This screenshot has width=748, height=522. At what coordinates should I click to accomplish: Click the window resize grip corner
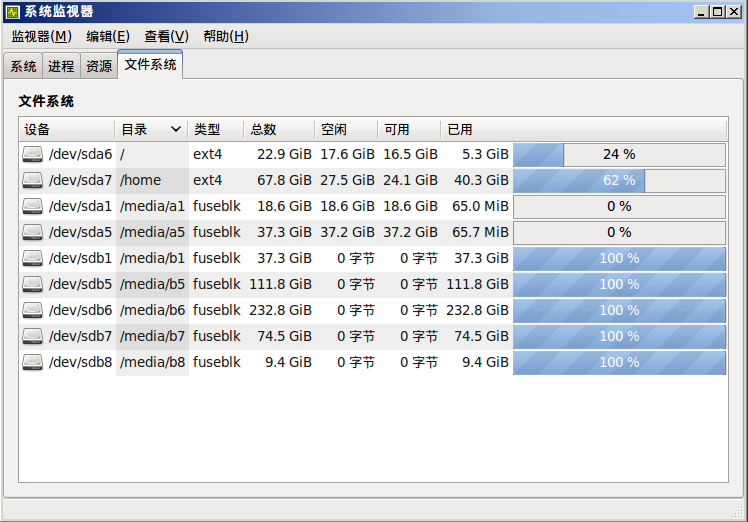pos(738,512)
